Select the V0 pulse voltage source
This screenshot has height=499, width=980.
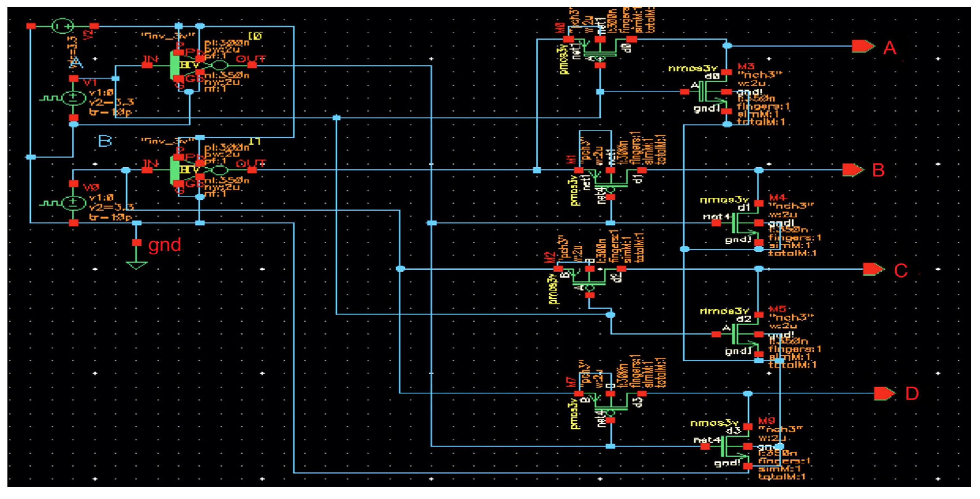point(73,203)
